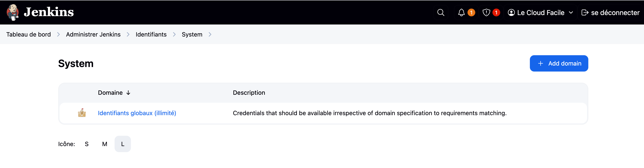Select small icon size S

pos(86,144)
